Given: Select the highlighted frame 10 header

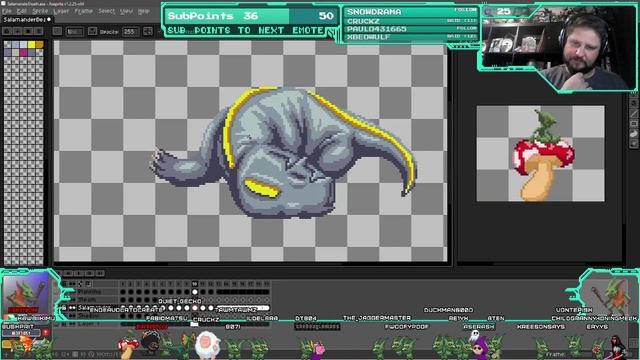Looking at the screenshot, I should click(195, 283).
